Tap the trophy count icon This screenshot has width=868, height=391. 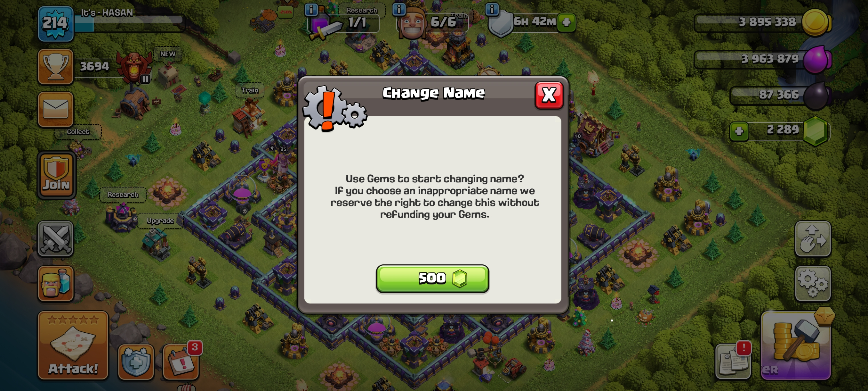(56, 66)
